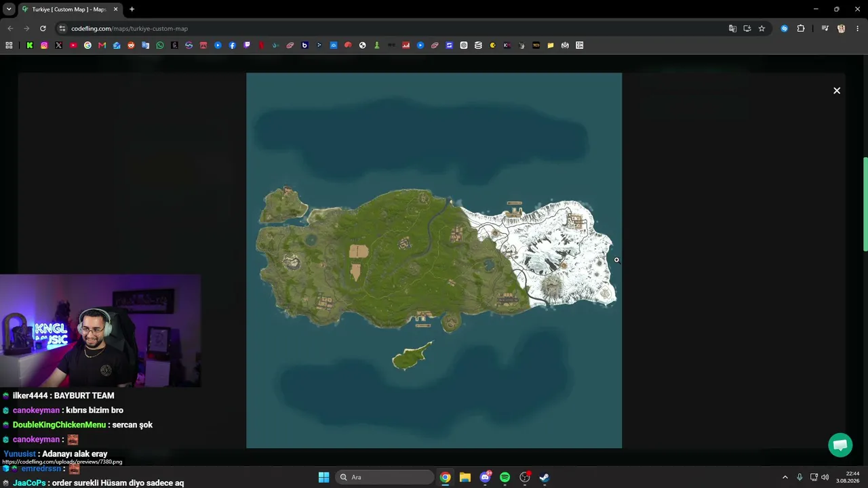Open the Twitch bookmark

[247, 45]
